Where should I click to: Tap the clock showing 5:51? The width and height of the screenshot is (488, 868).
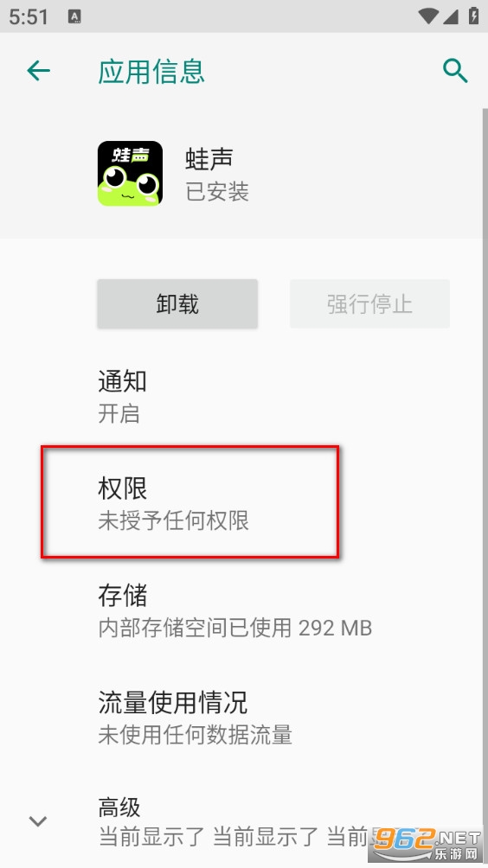(x=29, y=16)
